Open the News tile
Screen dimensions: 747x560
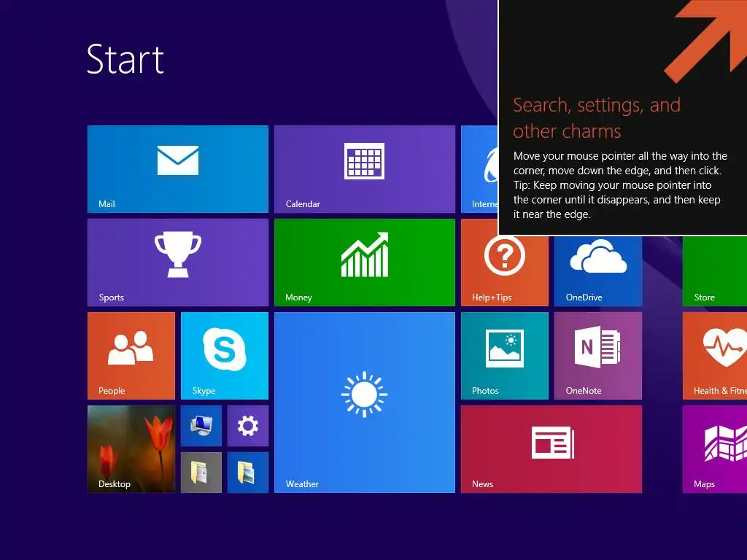[x=551, y=449]
